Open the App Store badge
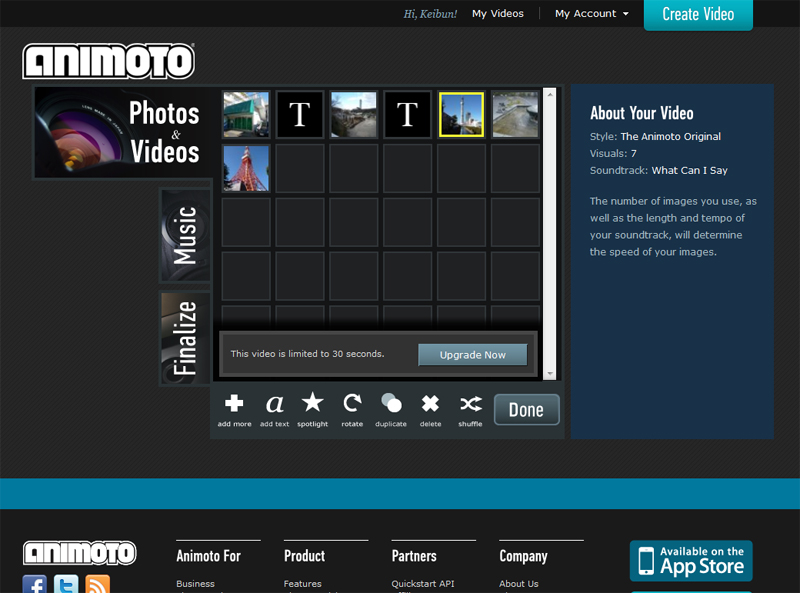The width and height of the screenshot is (800, 593). pyautogui.click(x=691, y=561)
